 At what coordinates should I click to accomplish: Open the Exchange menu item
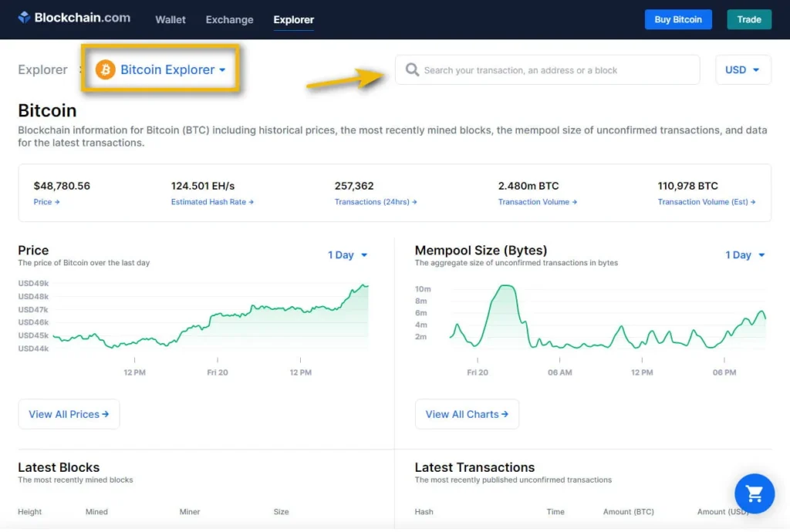tap(229, 19)
